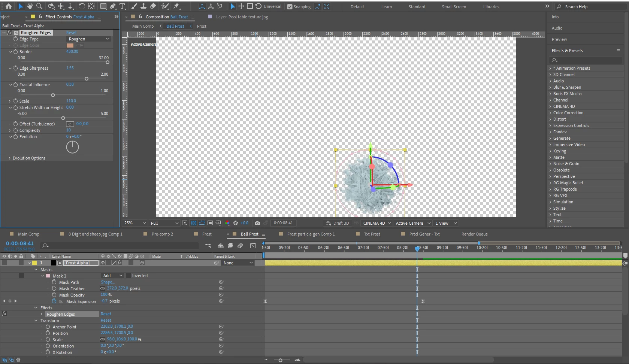Viewport: 629px width, 364px height.
Task: Go to the Home screen icon
Action: (9, 6)
